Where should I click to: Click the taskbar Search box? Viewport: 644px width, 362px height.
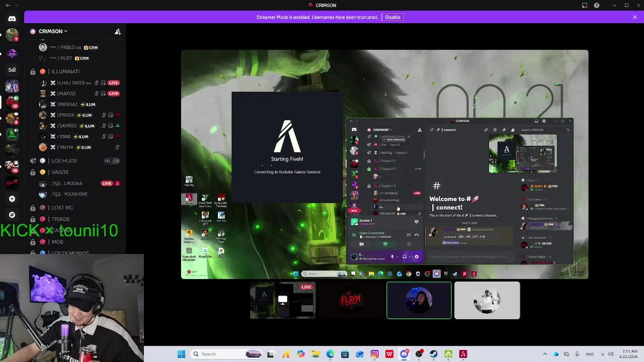(226, 354)
